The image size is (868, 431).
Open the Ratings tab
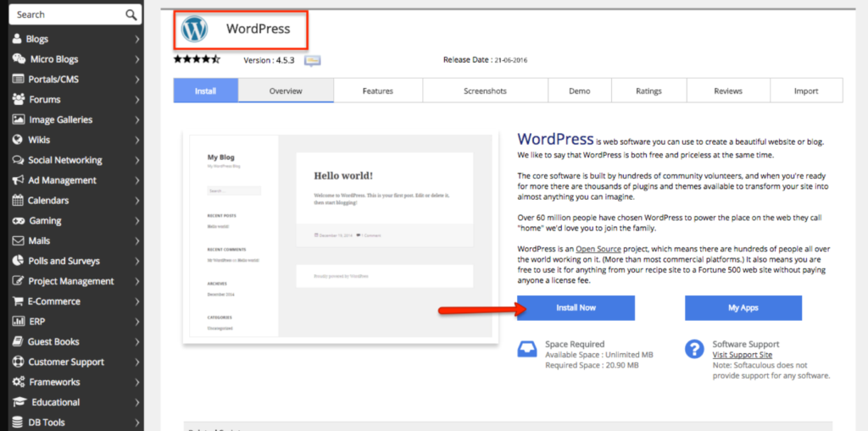tap(648, 91)
